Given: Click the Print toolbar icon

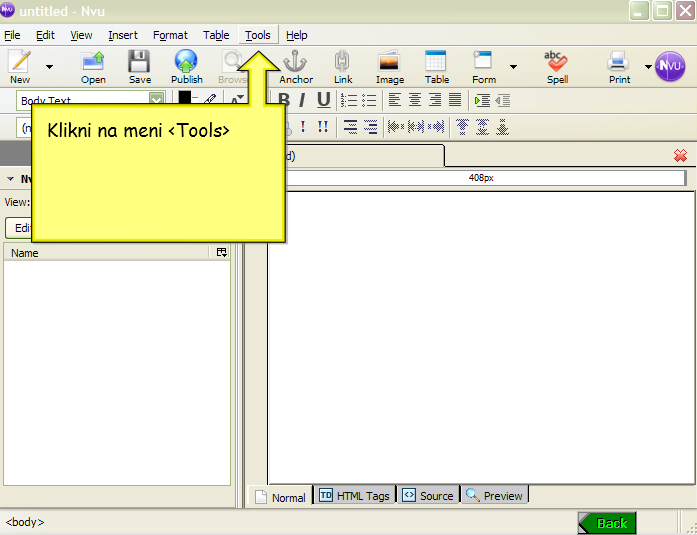Looking at the screenshot, I should pos(619,66).
